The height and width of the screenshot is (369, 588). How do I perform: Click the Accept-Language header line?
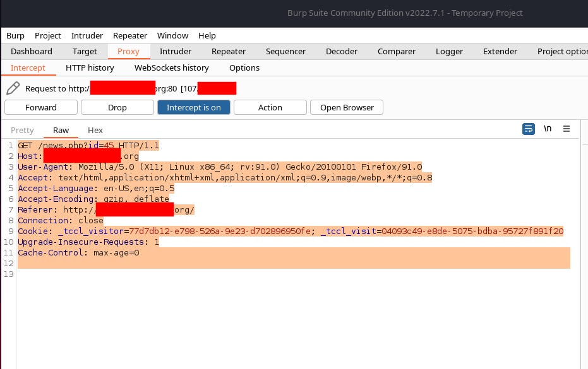click(x=97, y=189)
